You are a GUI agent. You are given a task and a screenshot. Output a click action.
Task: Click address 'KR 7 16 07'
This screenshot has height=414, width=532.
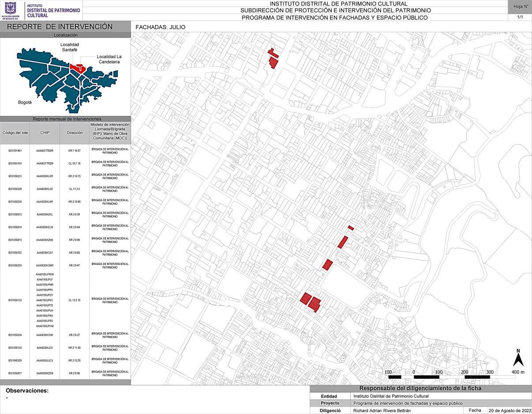pyautogui.click(x=75, y=151)
